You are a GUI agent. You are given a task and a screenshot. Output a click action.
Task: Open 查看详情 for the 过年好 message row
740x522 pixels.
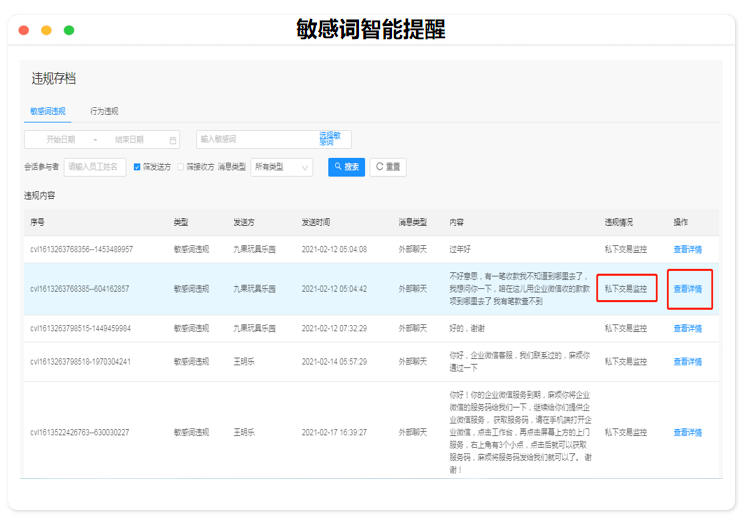coord(687,249)
